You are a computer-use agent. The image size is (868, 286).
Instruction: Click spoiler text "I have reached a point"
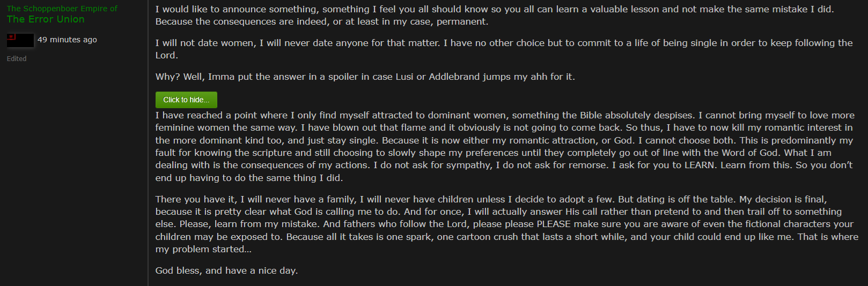click(204, 115)
